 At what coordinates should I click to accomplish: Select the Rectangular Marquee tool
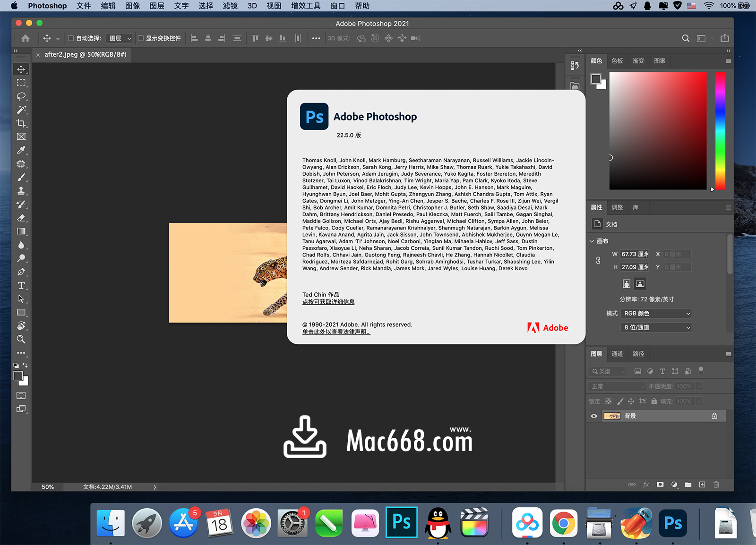pos(21,83)
